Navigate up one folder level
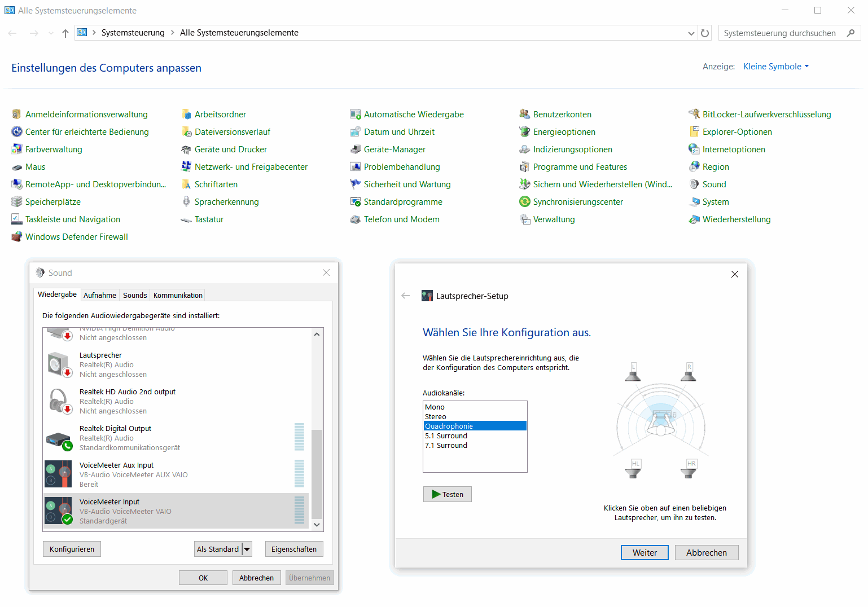This screenshot has height=607, width=868. [65, 33]
